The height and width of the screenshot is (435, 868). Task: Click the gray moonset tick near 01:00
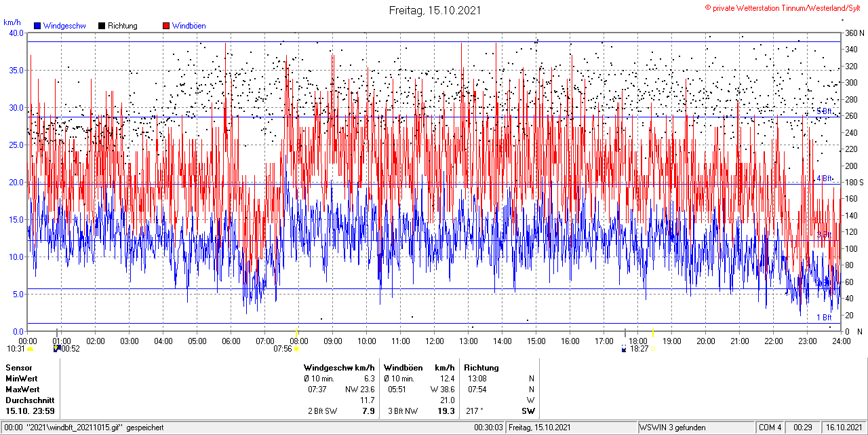pyautogui.click(x=57, y=331)
